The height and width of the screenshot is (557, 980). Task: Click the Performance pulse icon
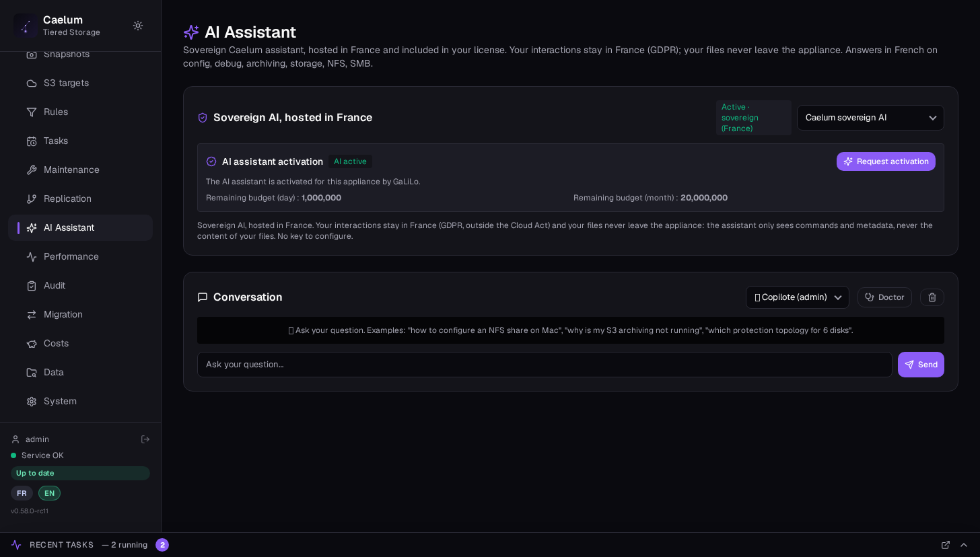point(32,256)
